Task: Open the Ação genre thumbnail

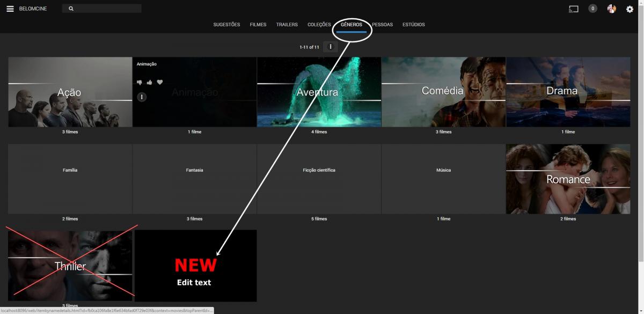Action: 70,92
